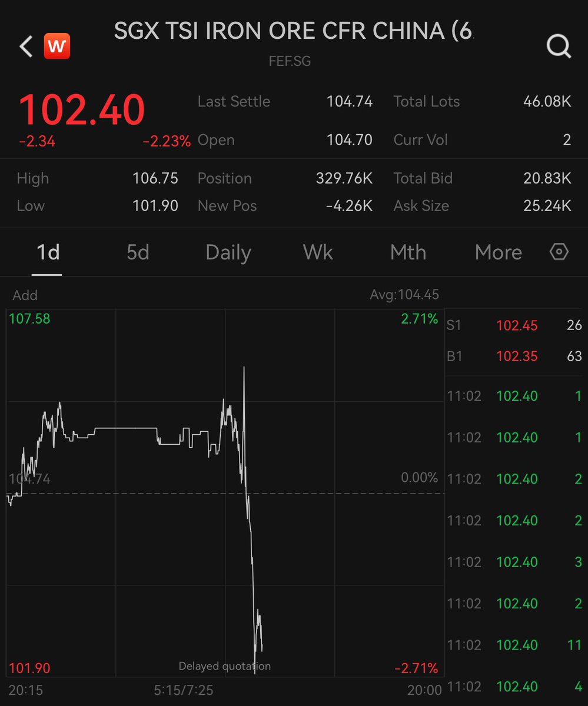Tap the -2.34 price change
588x706 pixels.
click(x=36, y=141)
